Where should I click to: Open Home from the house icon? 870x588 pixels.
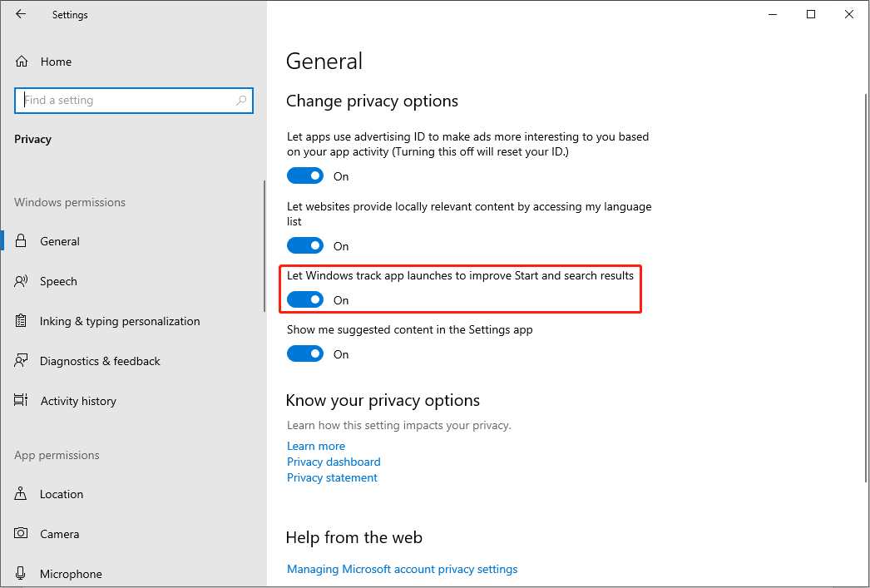(x=21, y=62)
